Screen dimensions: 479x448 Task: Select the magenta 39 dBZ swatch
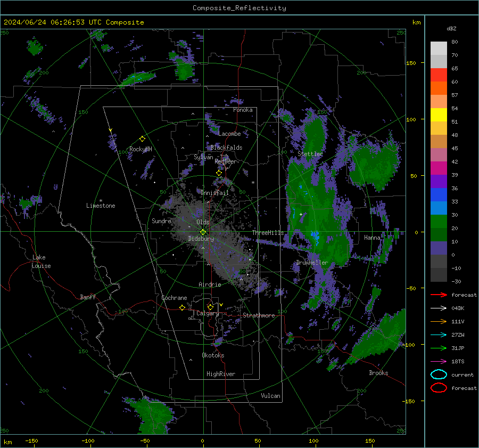point(439,168)
